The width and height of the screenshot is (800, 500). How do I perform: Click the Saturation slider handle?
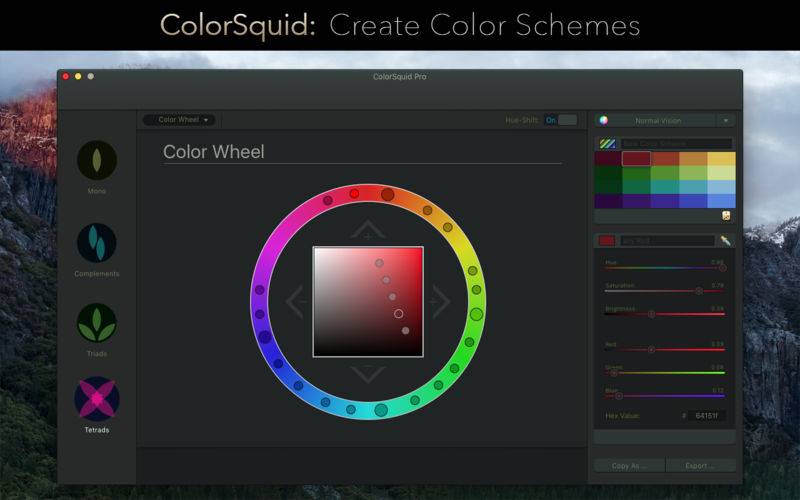(x=699, y=291)
